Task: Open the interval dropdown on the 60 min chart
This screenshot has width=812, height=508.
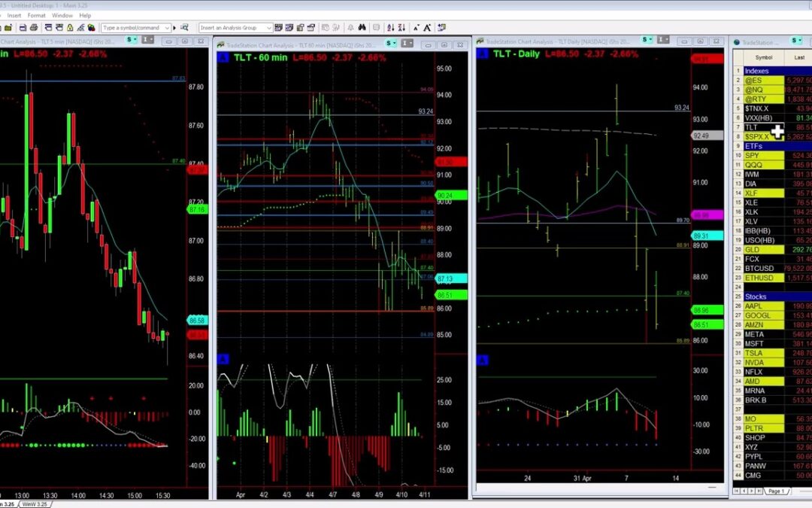Action: click(x=404, y=43)
